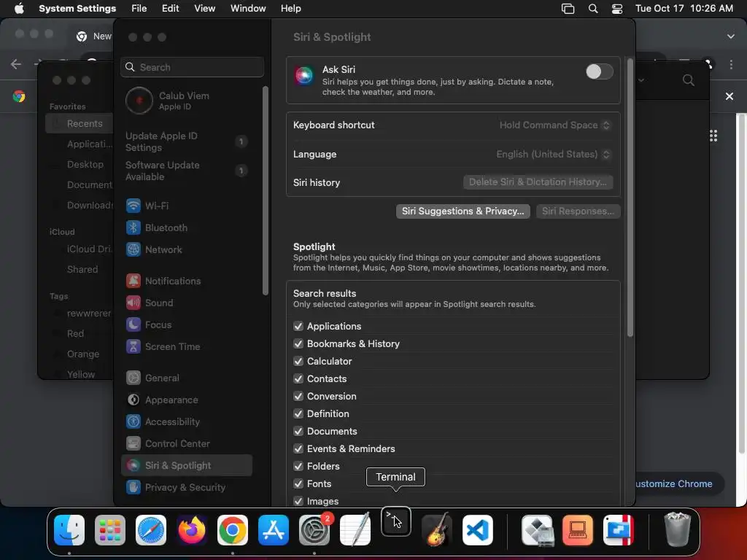
Task: Uncheck the Calculator checkbox
Action: [x=298, y=362]
